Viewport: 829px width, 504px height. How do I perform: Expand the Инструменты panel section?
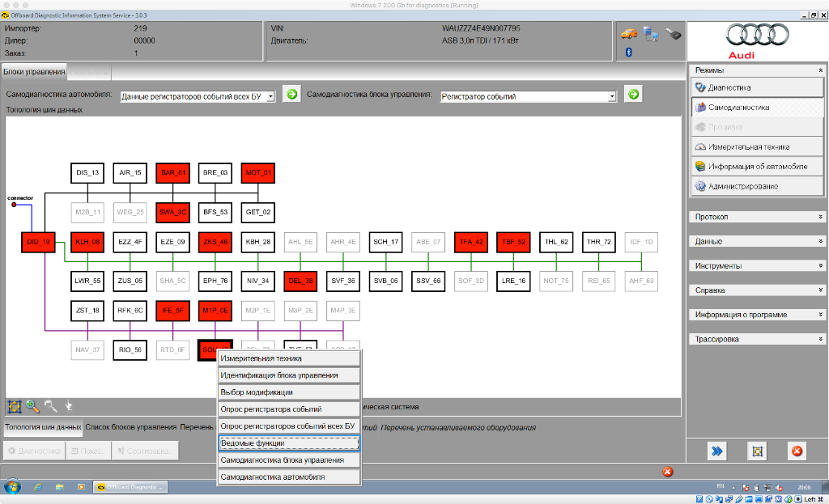point(758,265)
